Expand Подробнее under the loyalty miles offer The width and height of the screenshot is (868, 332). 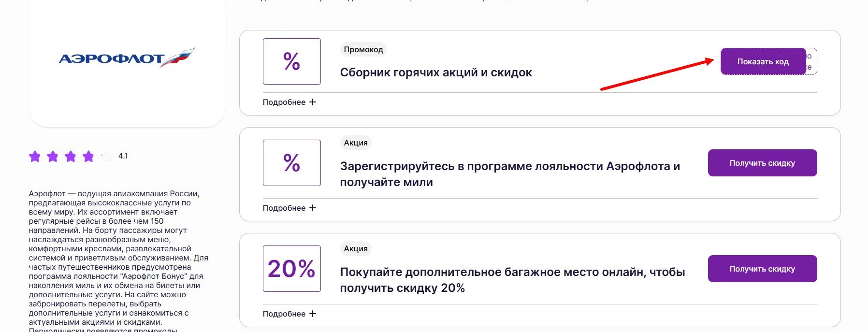point(284,208)
